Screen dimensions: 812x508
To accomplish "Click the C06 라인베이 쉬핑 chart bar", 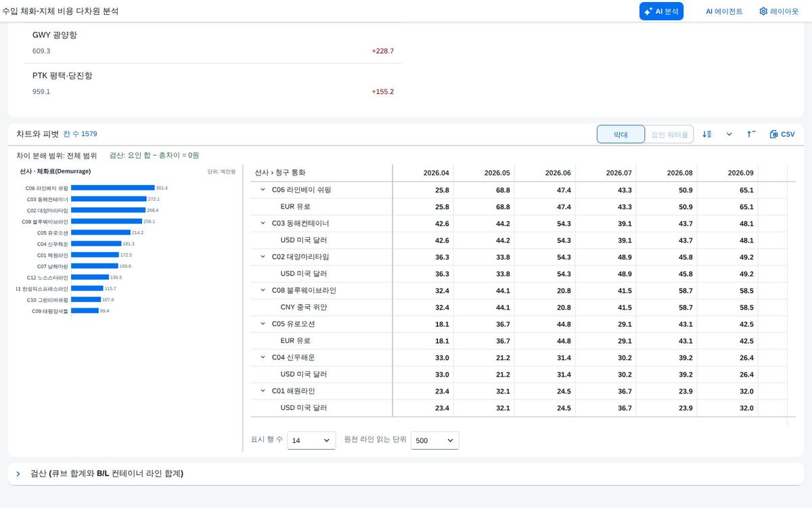I will [113, 188].
